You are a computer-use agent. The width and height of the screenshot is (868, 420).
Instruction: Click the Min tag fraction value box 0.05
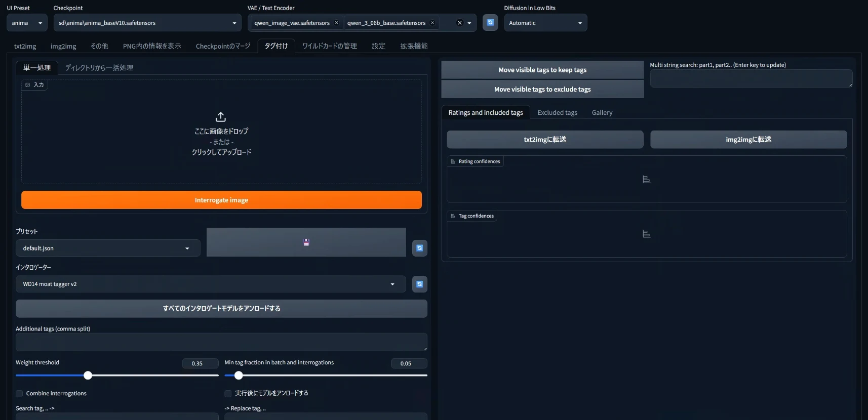coord(409,363)
